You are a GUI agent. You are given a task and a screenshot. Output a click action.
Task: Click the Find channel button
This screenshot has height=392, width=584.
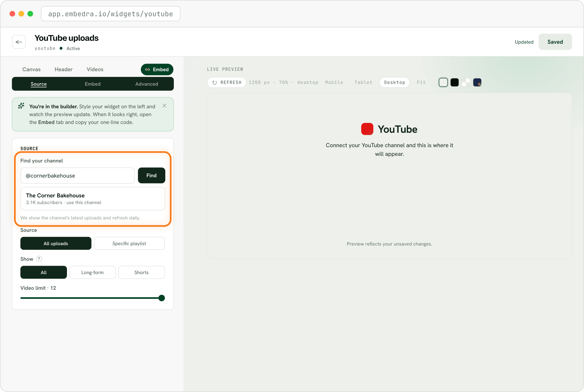(x=151, y=175)
